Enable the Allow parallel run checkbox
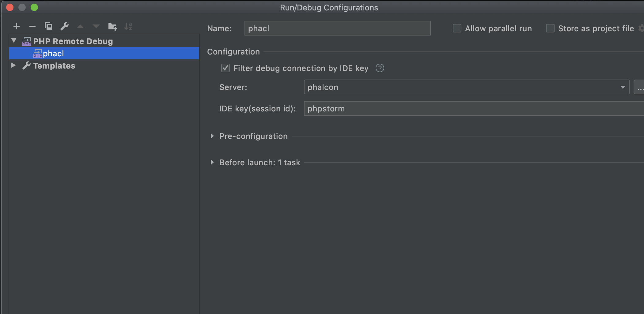Screen dimensions: 644x314 click(457, 28)
